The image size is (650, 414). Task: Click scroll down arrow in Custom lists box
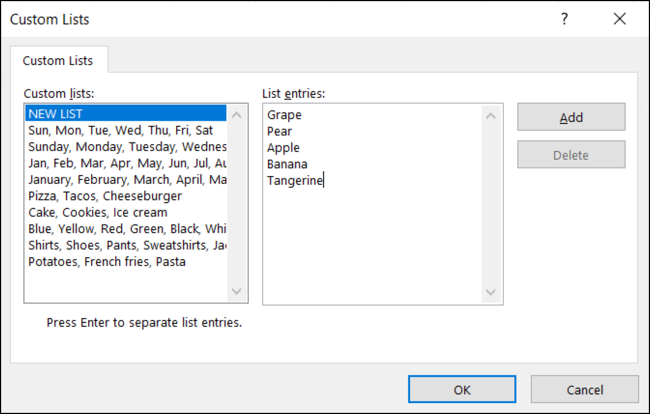(237, 291)
